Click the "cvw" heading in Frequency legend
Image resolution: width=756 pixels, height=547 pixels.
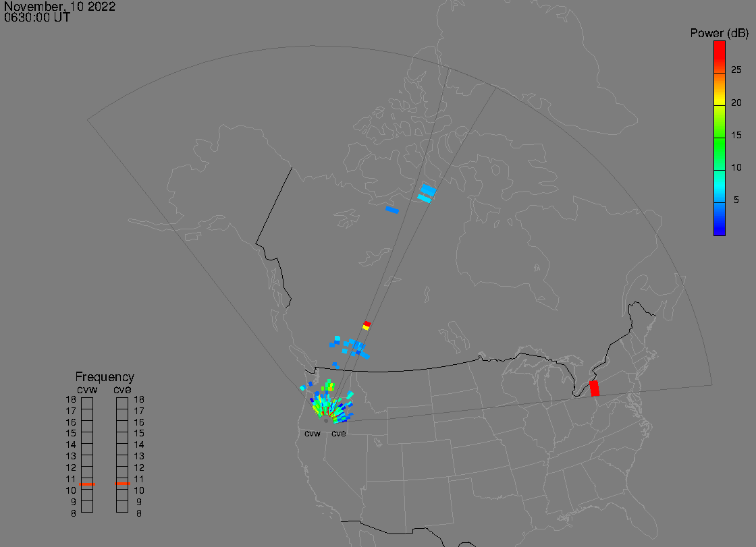coord(87,389)
